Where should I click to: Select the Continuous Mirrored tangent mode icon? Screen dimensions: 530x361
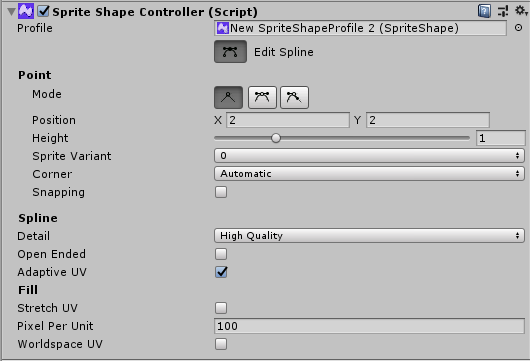coord(262,97)
